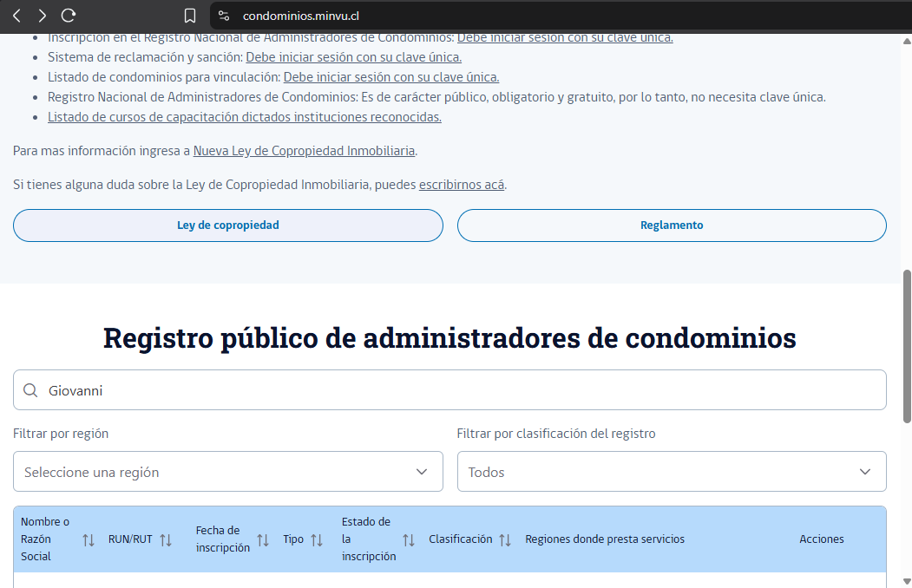Sort the Tipo column
The image size is (912, 588).
pos(317,540)
